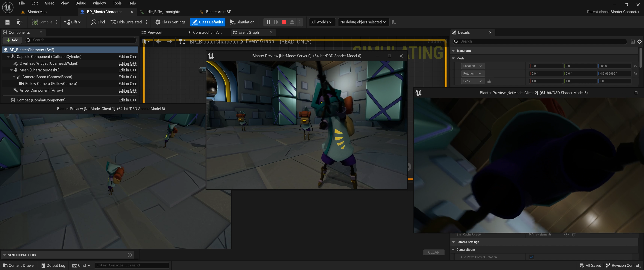The image size is (644, 270).
Task: Click the Details panel search field
Action: [540, 41]
